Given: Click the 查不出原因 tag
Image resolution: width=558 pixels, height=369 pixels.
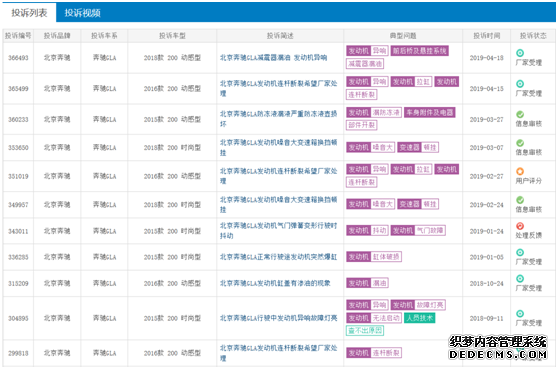Looking at the screenshot, I should pyautogui.click(x=365, y=331).
